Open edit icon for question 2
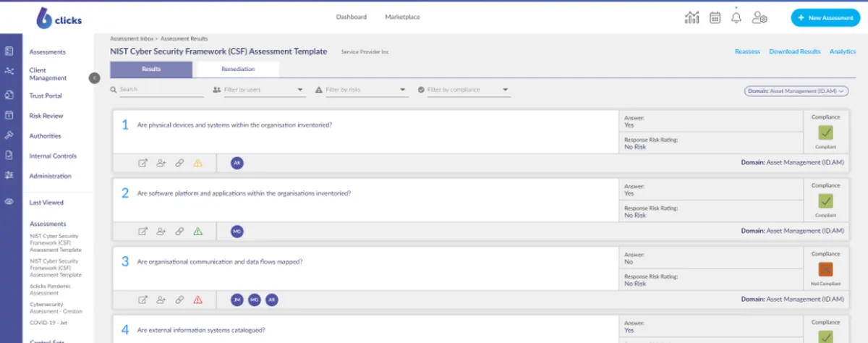 143,231
